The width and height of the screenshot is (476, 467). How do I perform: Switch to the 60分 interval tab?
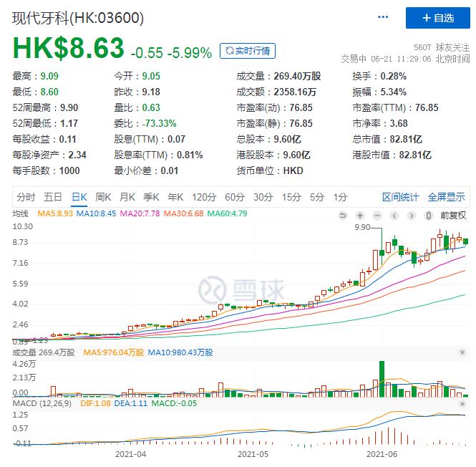[235, 197]
